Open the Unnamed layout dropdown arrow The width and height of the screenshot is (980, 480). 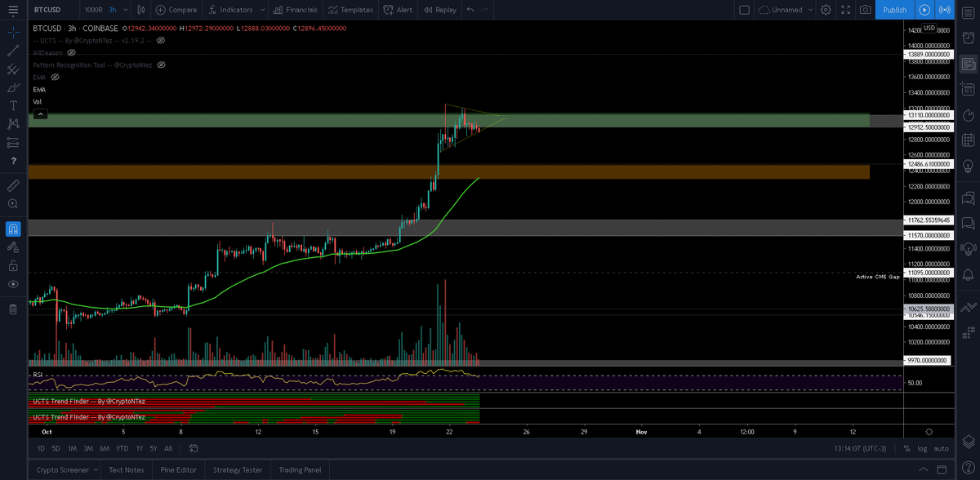pos(809,10)
